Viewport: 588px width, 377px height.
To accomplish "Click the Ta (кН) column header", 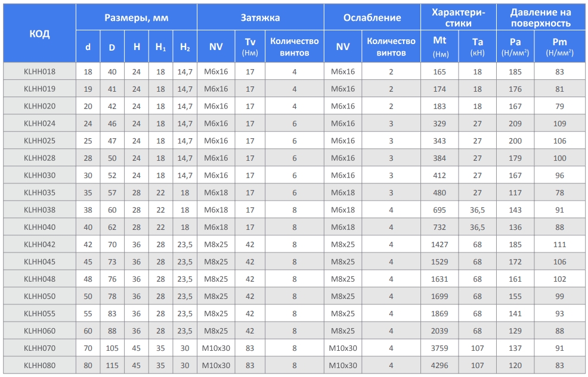I will coord(477,47).
